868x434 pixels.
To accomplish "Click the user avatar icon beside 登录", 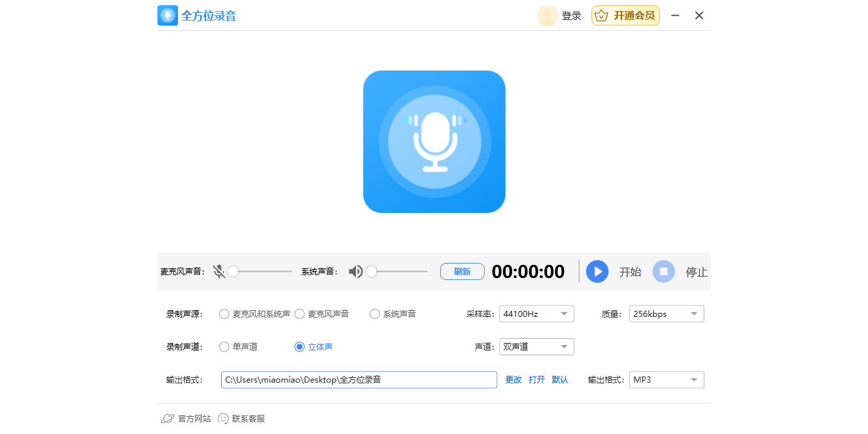I will pyautogui.click(x=547, y=16).
